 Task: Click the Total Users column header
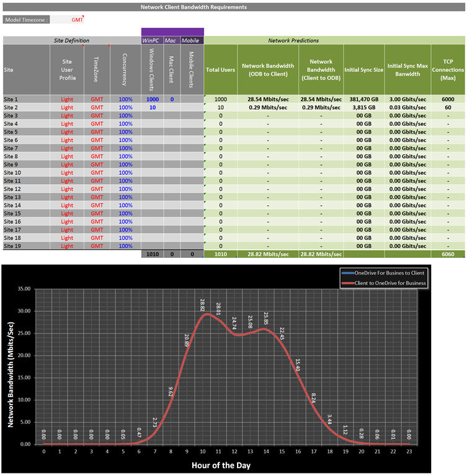(220, 70)
